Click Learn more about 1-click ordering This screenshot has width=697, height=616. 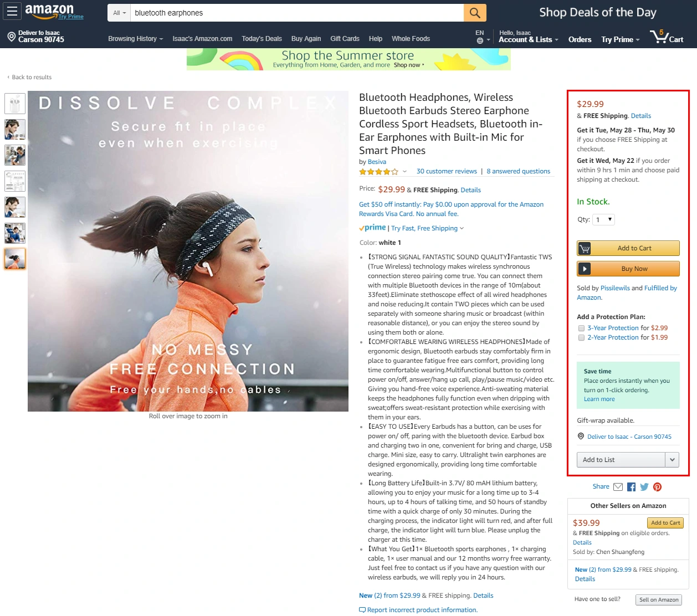(599, 399)
